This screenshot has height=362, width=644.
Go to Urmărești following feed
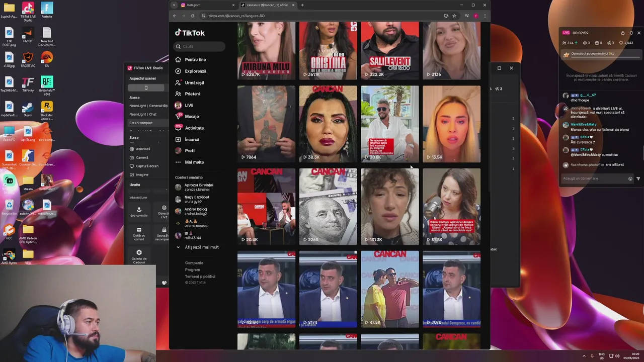[190, 82]
